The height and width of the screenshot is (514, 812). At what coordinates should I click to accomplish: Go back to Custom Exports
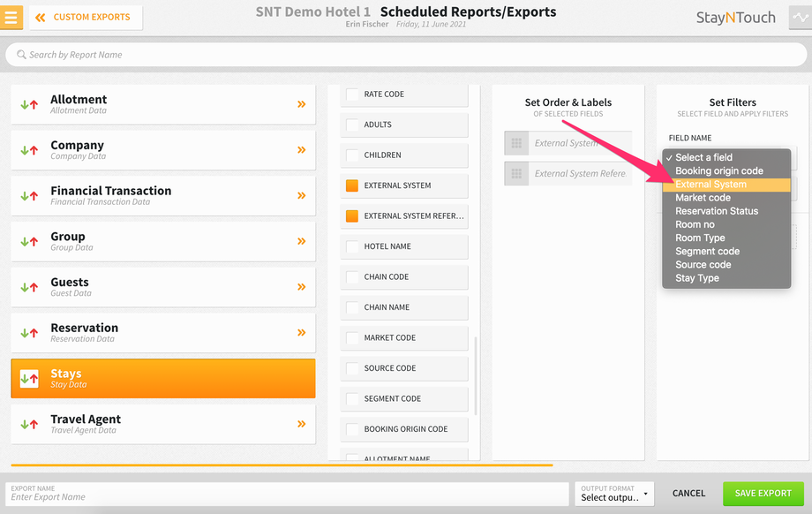click(86, 18)
